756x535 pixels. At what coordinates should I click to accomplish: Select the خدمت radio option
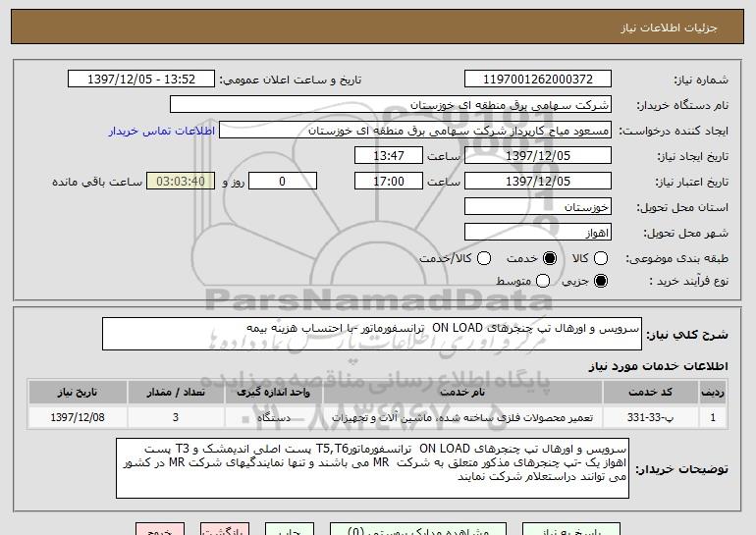tap(549, 257)
